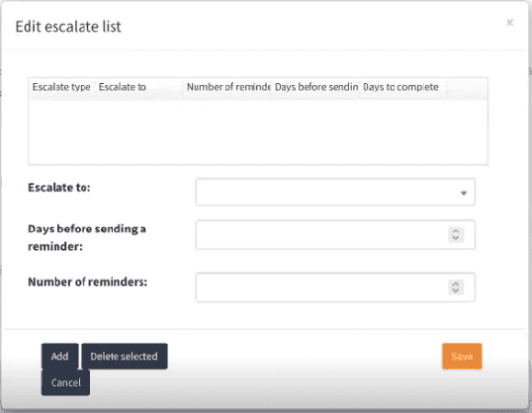
Task: Save the escalate list with orange button
Action: (462, 357)
